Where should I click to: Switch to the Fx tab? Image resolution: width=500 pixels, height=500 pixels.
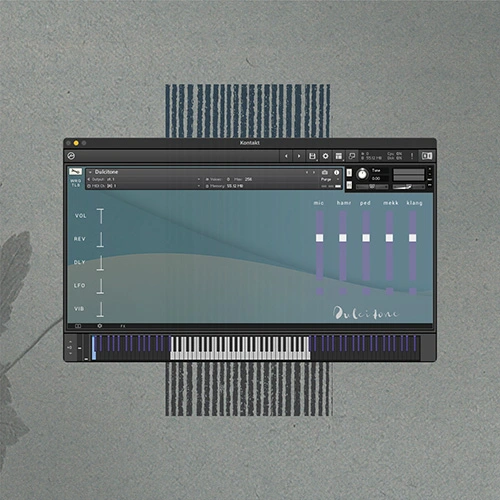pyautogui.click(x=123, y=326)
